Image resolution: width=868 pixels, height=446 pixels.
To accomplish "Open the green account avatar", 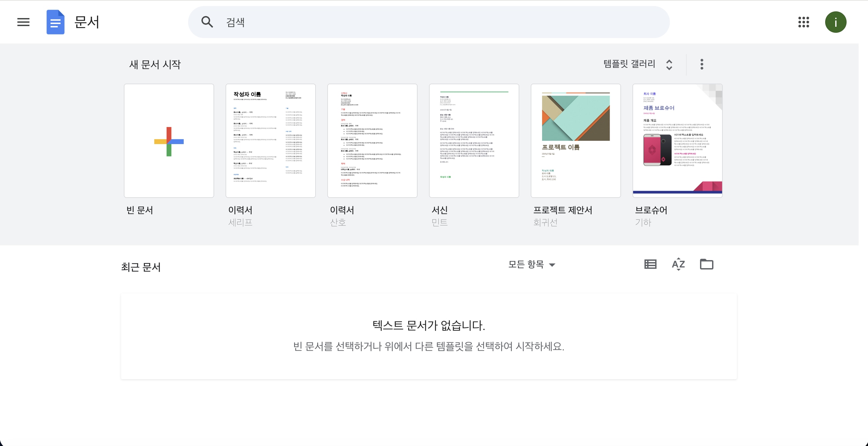I will (835, 22).
